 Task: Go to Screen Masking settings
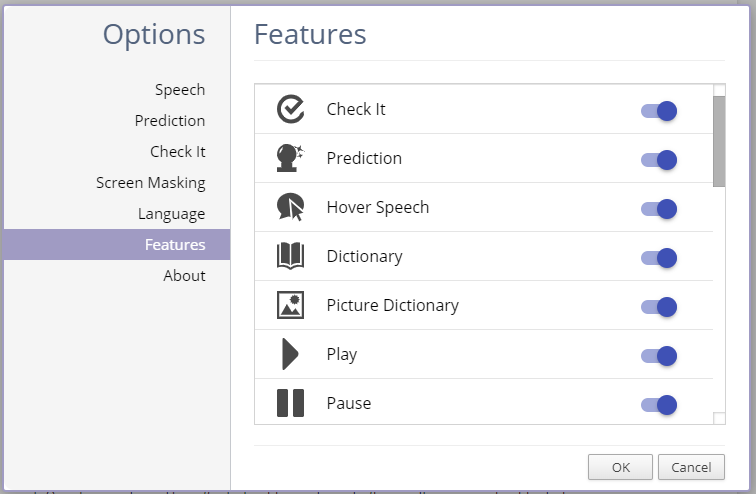click(x=151, y=183)
